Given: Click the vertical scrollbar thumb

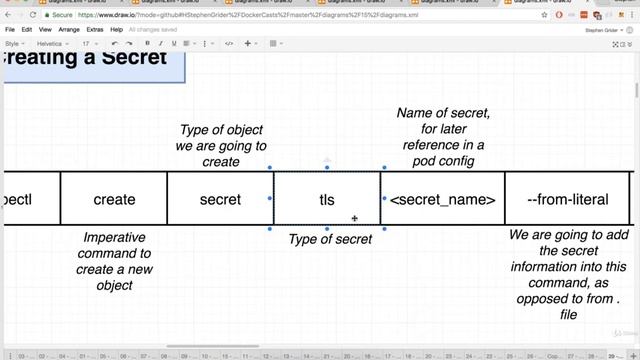Looking at the screenshot, I should tap(636, 90).
